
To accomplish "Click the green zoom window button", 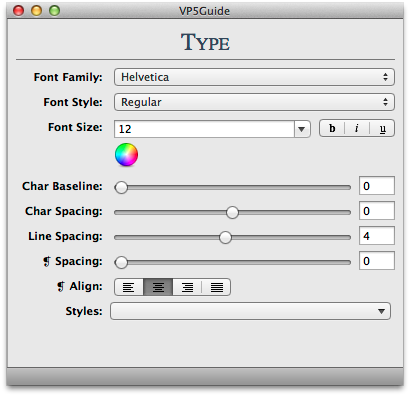I will click(54, 11).
